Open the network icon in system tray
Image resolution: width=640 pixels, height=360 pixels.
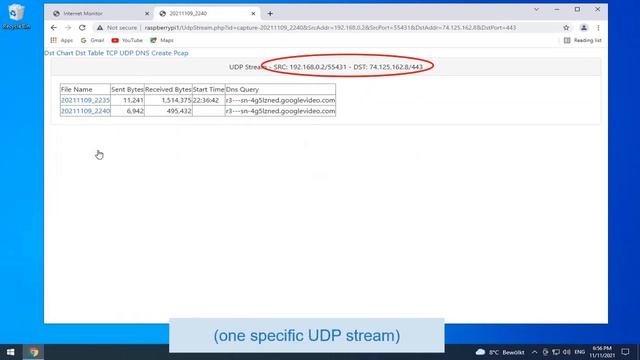point(556,352)
